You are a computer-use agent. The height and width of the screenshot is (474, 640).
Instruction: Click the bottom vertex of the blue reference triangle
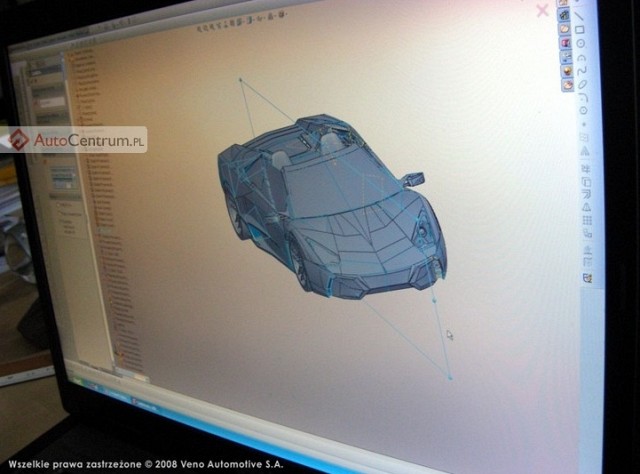click(450, 378)
